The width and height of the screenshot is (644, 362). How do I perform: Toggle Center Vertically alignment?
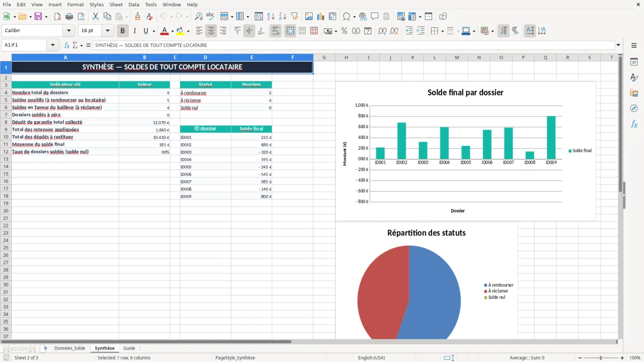pyautogui.click(x=249, y=31)
